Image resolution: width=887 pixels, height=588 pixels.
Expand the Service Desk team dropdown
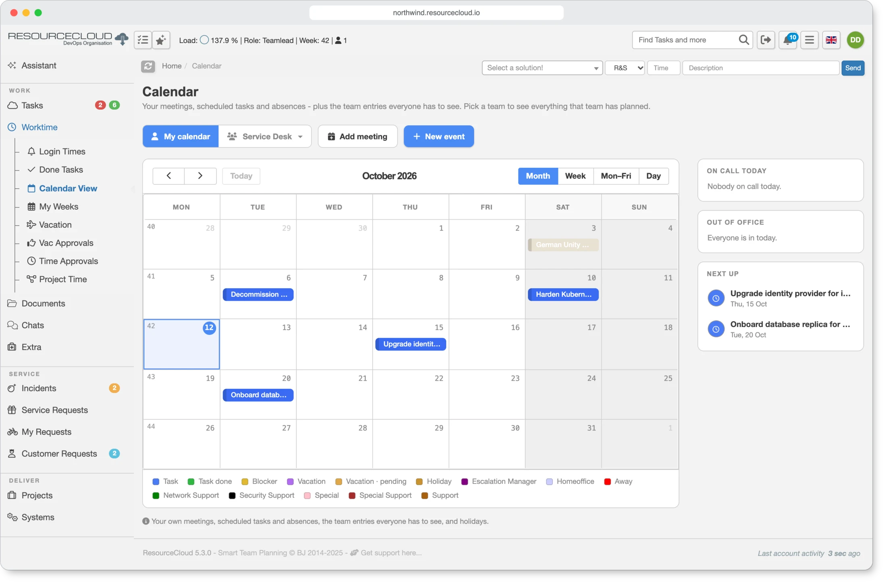coord(265,136)
